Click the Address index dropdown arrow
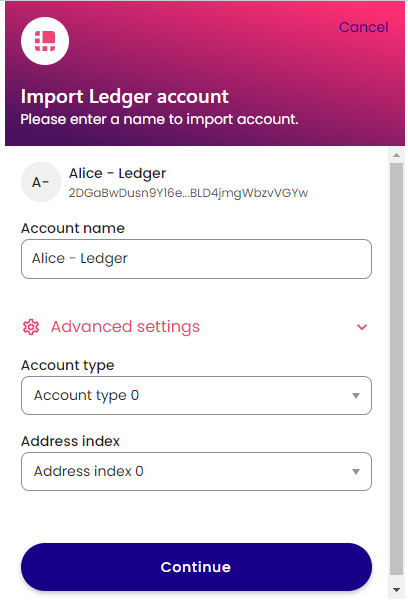This screenshot has width=408, height=601. pos(356,471)
